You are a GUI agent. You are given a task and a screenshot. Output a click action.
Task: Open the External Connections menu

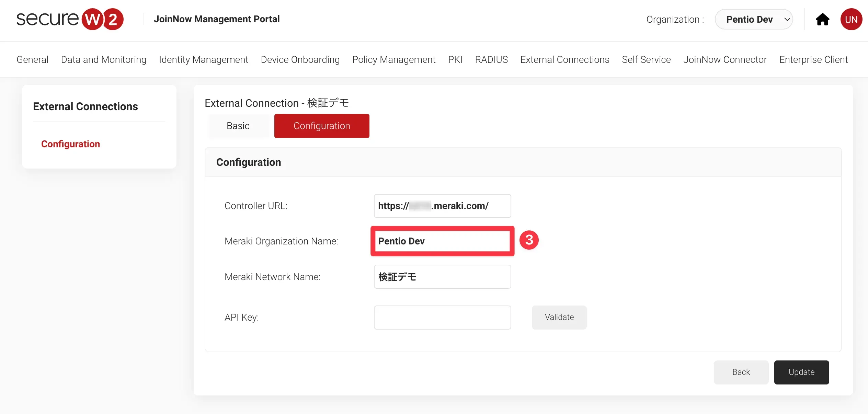click(564, 60)
